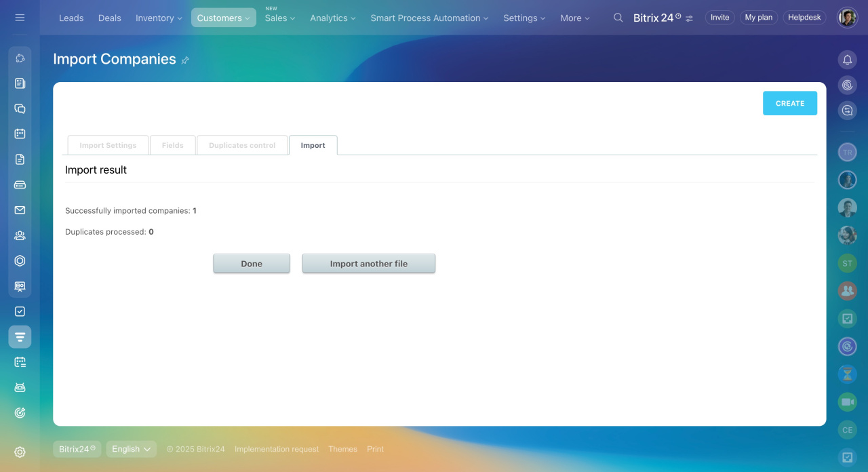This screenshot has height=472, width=868.
Task: Open the user profile avatar
Action: coord(847,18)
